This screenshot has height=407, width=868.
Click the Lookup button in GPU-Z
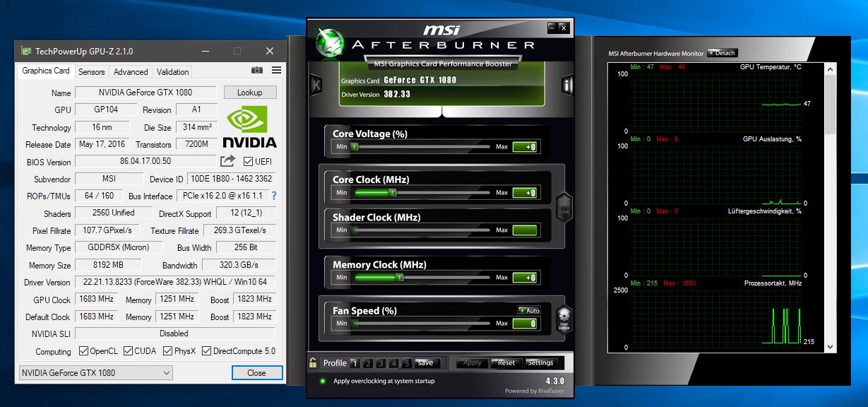(250, 93)
